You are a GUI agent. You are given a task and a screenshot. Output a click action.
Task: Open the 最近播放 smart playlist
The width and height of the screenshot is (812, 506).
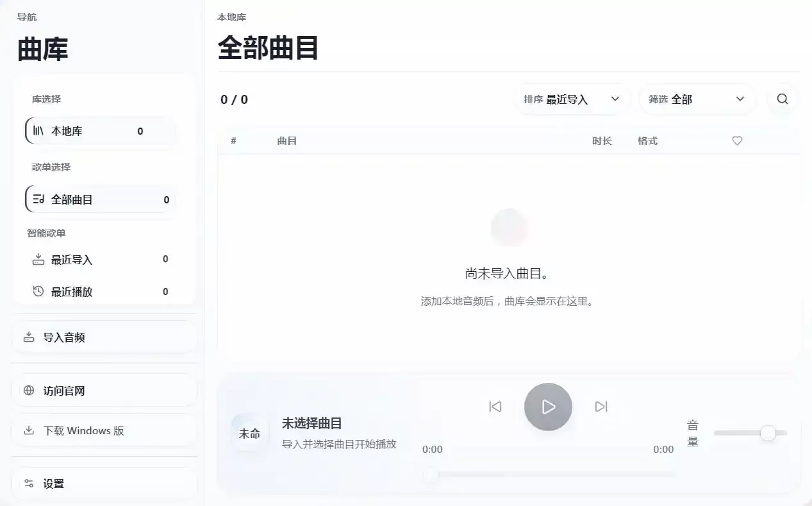coord(101,292)
